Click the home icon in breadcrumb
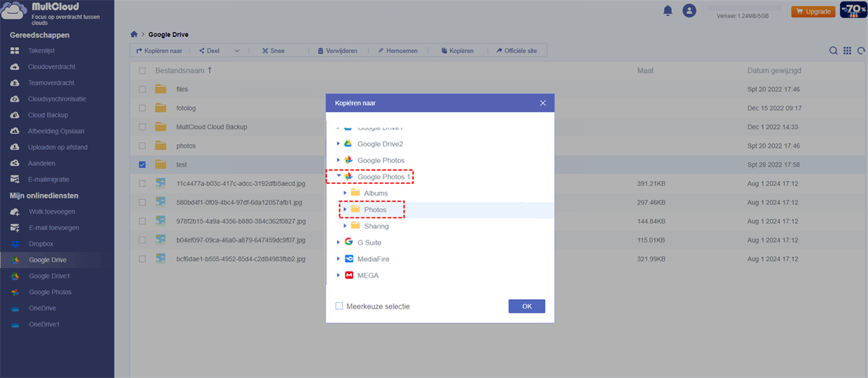The width and height of the screenshot is (868, 378). (134, 34)
